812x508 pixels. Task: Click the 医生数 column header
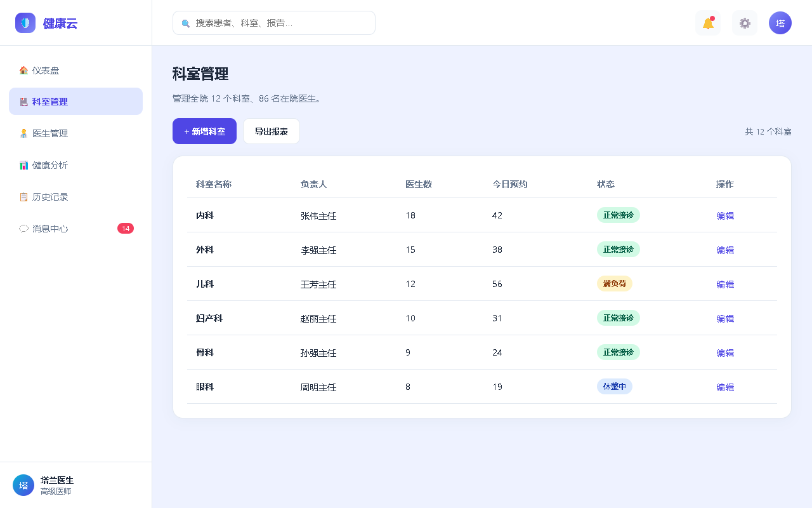[419, 184]
